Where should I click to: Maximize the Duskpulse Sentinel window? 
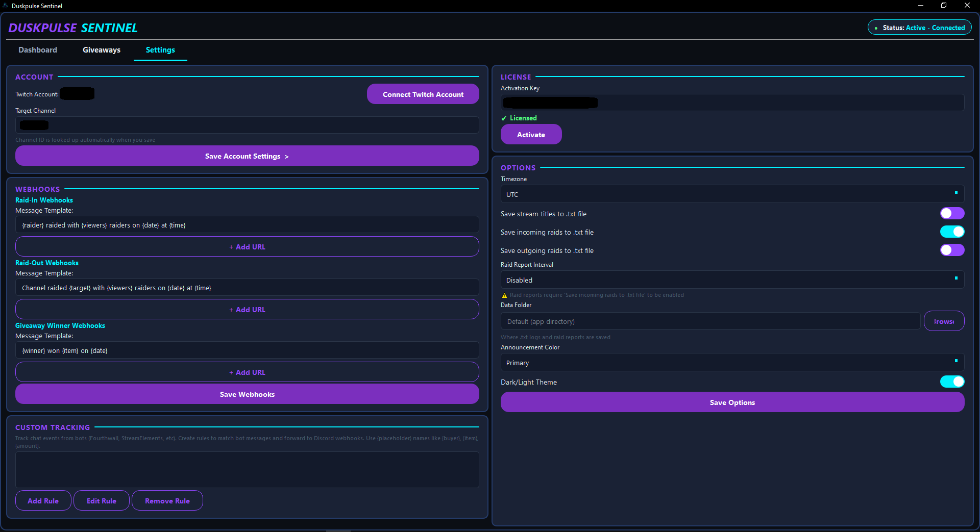[x=944, y=5]
